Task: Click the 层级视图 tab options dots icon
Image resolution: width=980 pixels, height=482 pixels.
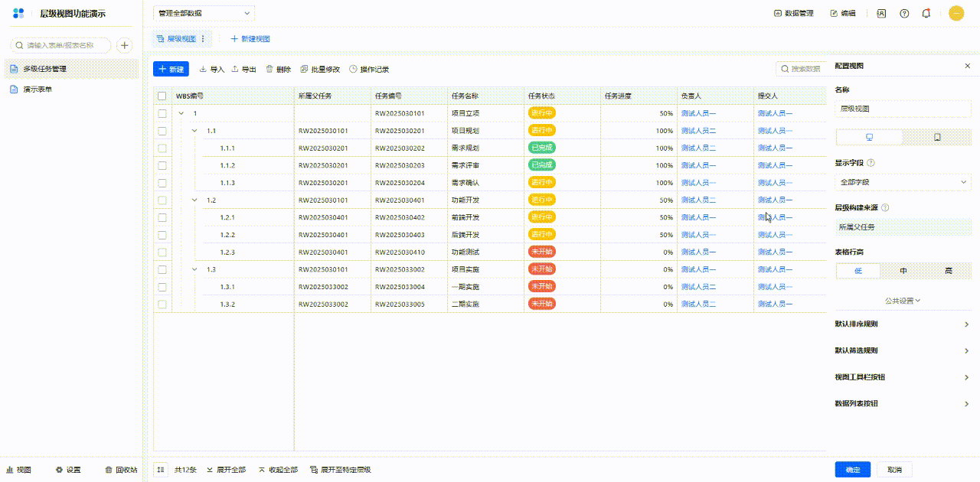Action: (203, 39)
